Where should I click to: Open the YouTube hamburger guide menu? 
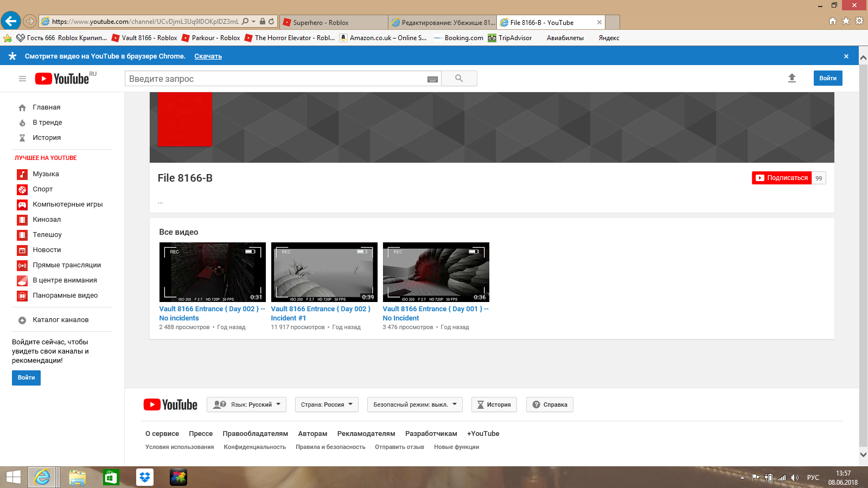[22, 79]
